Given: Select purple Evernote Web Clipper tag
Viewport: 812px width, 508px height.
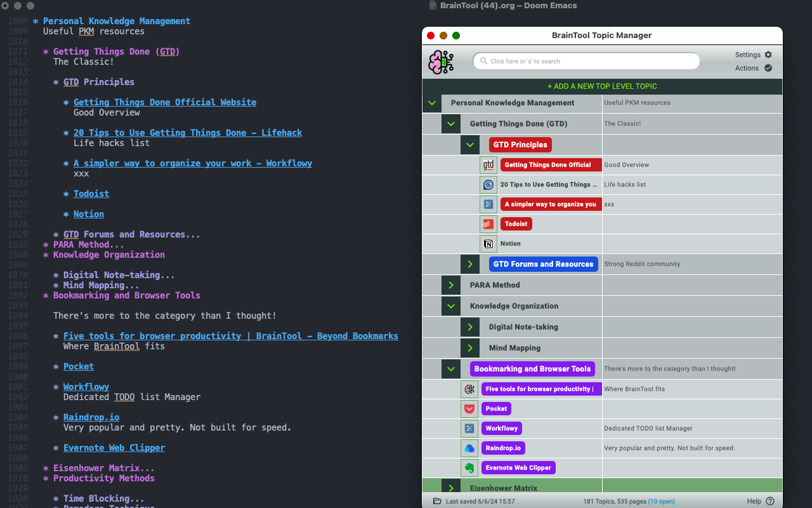Looking at the screenshot, I should tap(518, 468).
